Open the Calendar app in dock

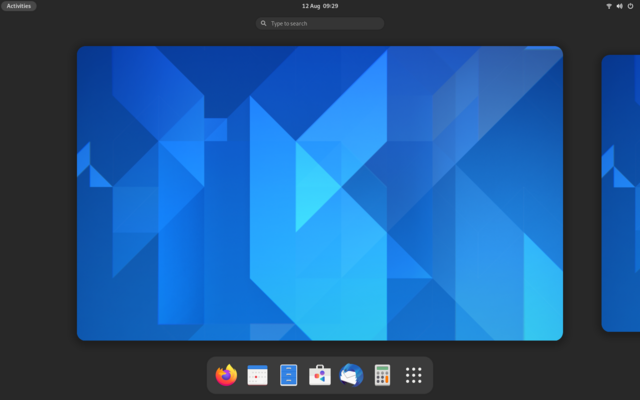pos(258,375)
